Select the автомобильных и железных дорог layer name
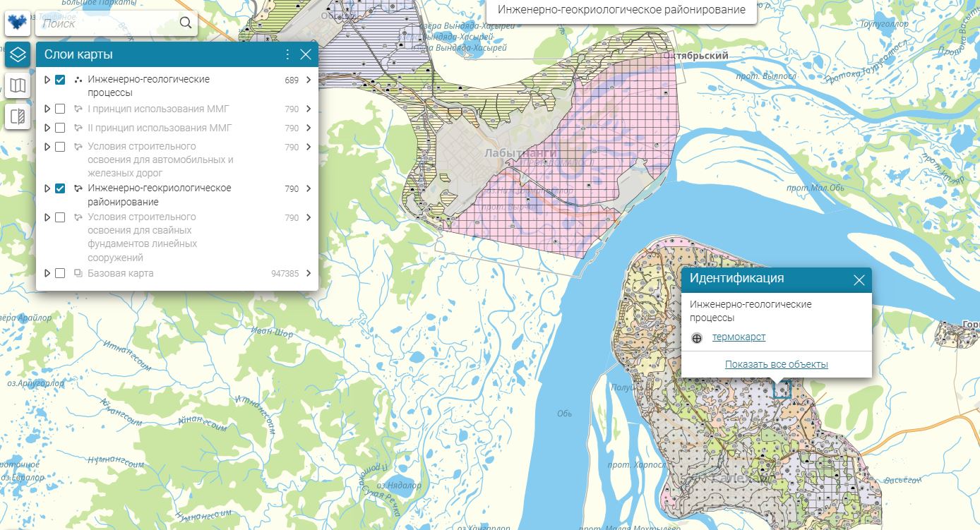 160,159
